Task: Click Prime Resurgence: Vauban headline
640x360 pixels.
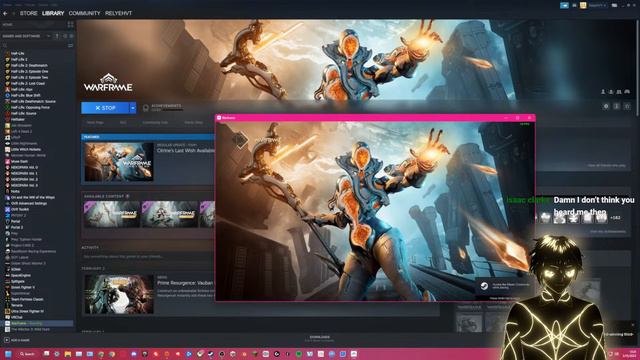Action: click(x=185, y=282)
